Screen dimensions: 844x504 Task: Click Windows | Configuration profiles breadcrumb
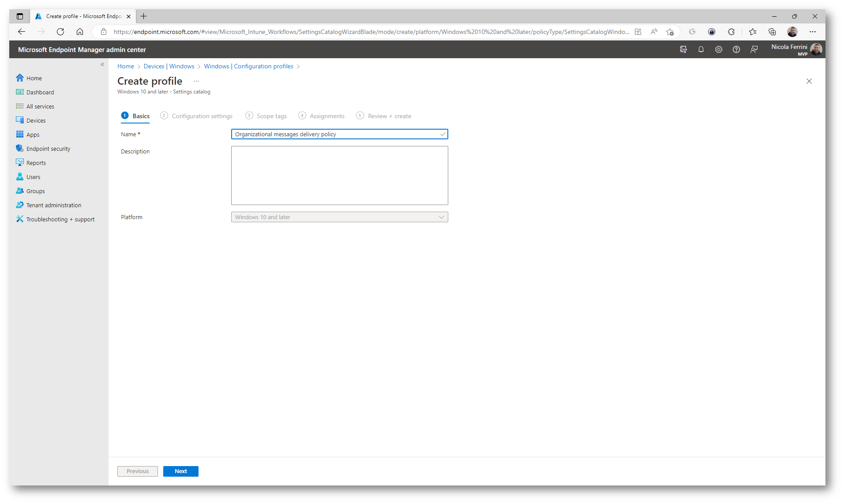[x=249, y=66]
